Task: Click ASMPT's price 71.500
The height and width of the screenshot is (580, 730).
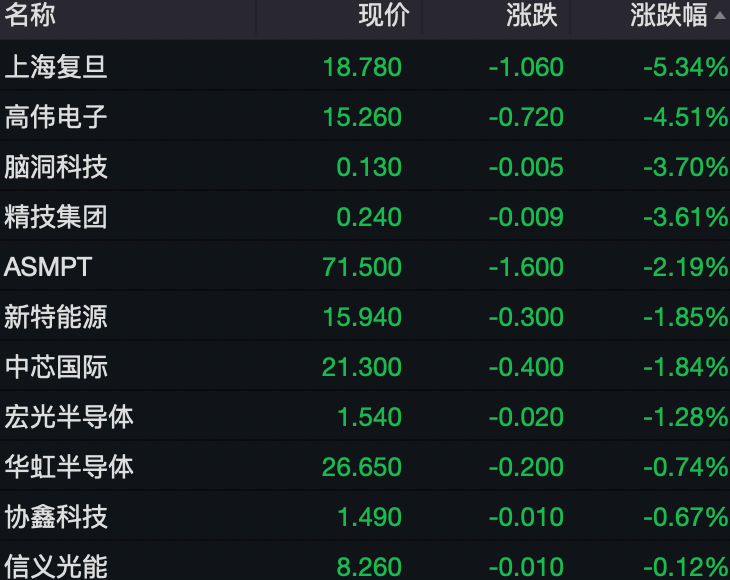Action: tap(362, 267)
